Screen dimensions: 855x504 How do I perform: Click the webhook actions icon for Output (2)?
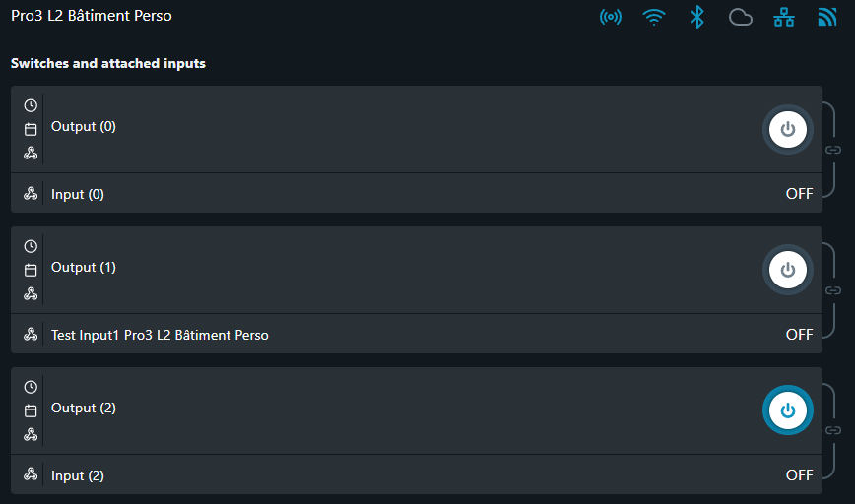pyautogui.click(x=31, y=434)
